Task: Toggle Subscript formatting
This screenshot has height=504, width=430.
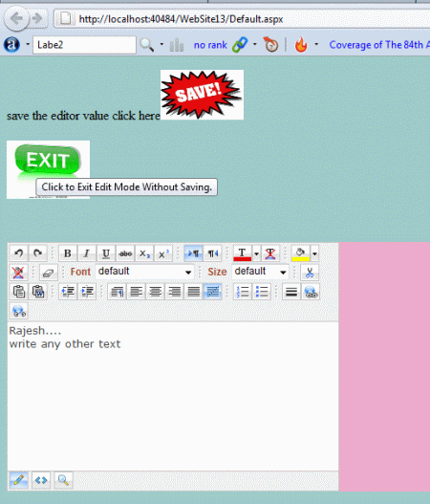Action: click(144, 253)
